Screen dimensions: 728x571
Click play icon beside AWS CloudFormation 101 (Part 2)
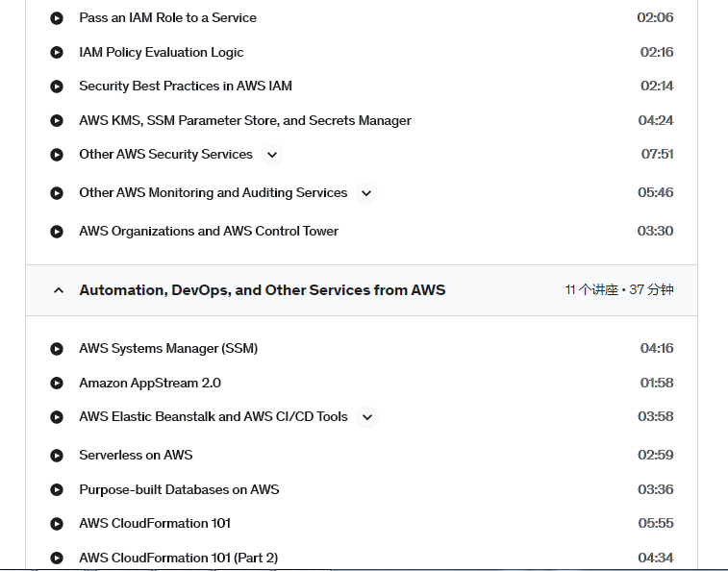(x=57, y=558)
